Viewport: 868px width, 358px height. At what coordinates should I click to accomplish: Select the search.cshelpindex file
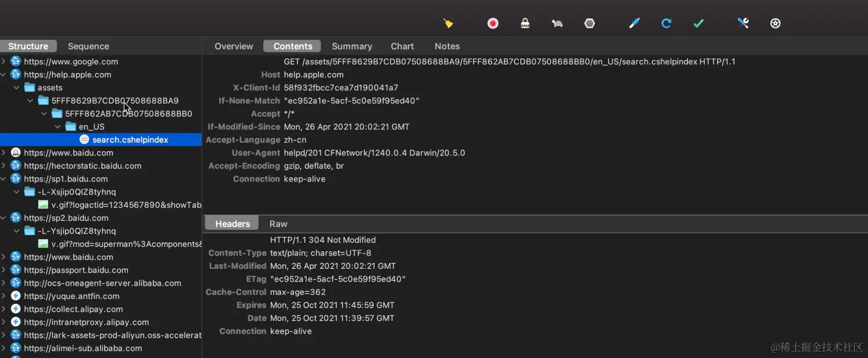[130, 140]
